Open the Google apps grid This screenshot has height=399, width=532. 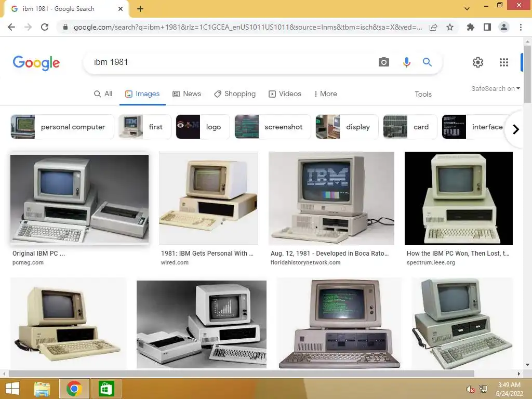click(x=504, y=62)
